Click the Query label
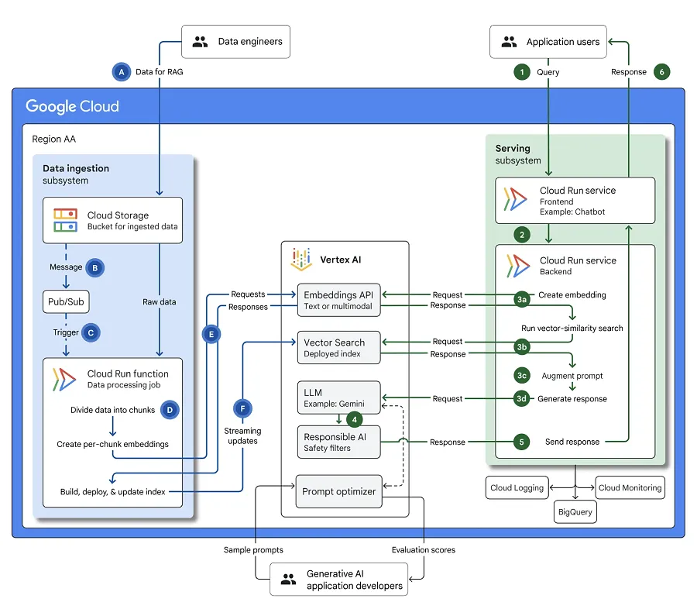 point(548,72)
